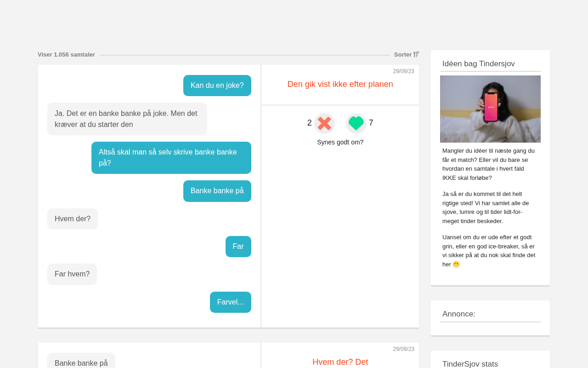The height and width of the screenshot is (368, 588).
Task: Select the 'Far hvem?' grey bubble
Action: pos(72,274)
